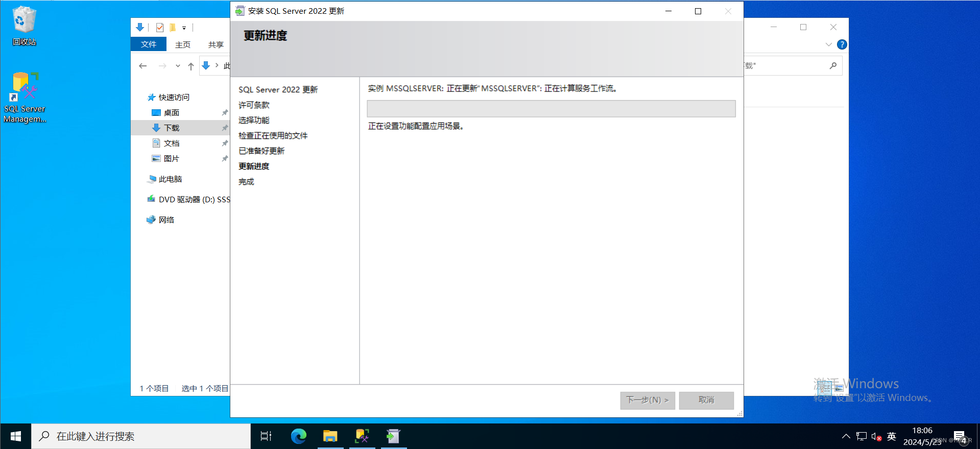Switch input language via 英 indicator
This screenshot has width=980, height=449.
[x=892, y=436]
